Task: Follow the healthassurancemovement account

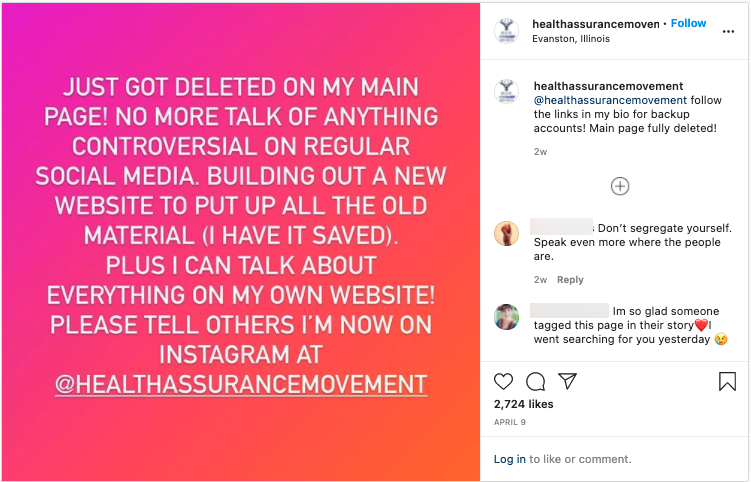Action: click(x=688, y=23)
